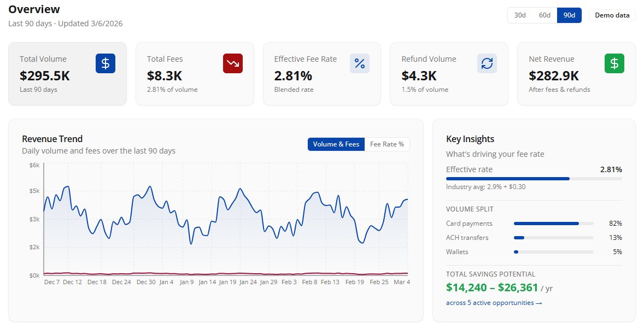Open the 5 active opportunities link
Viewport: 644px width, 335px height.
(494, 303)
